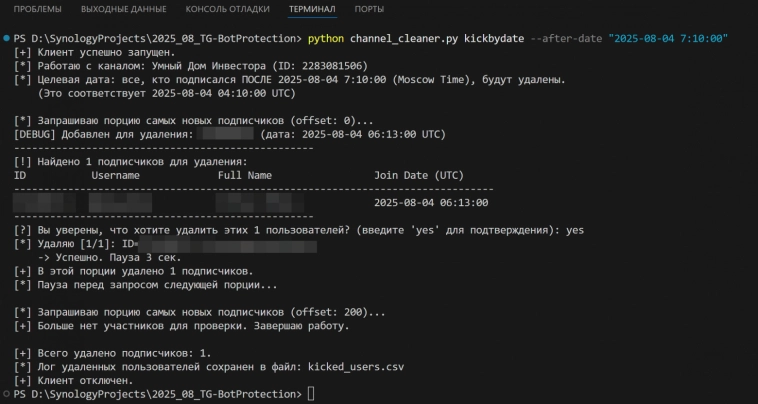Image resolution: width=758 pixels, height=404 pixels.
Task: Click the Full Name column header
Action: 245,175
